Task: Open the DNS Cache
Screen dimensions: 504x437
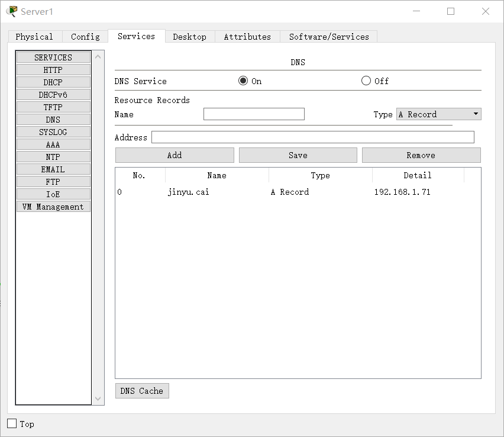Action: 142,391
